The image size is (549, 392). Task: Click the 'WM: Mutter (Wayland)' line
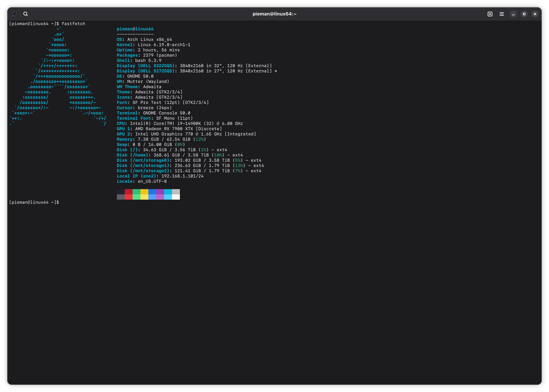143,81
